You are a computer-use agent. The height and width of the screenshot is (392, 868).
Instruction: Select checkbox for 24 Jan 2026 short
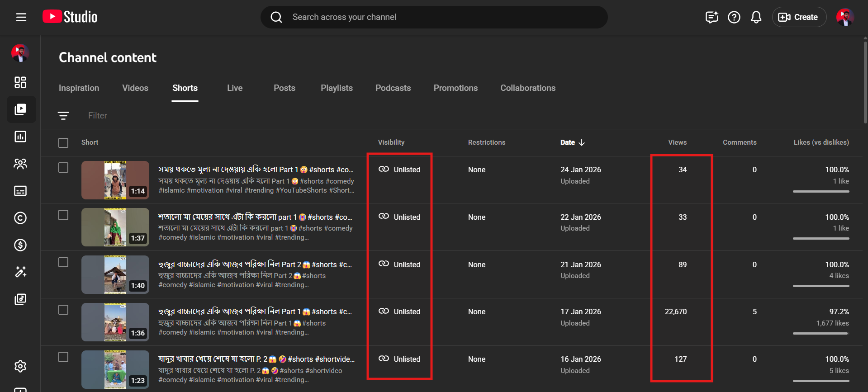(63, 168)
